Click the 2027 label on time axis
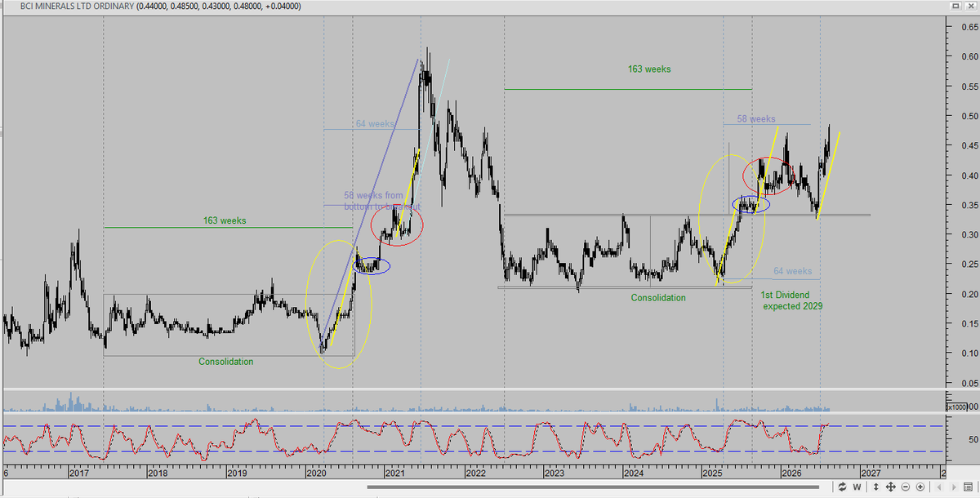This screenshot has width=980, height=498. [x=870, y=473]
